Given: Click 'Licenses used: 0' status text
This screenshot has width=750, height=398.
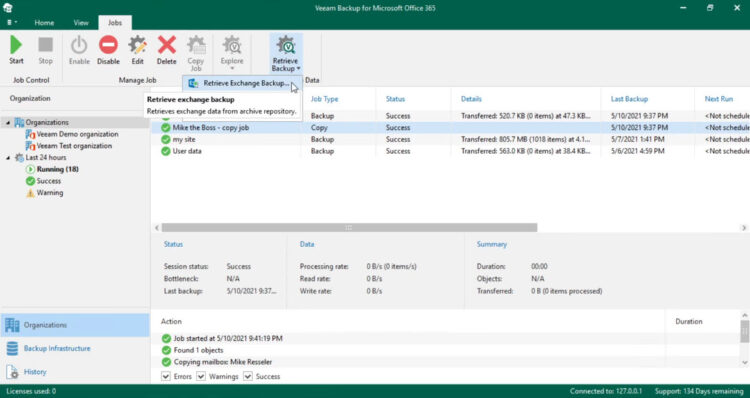Looking at the screenshot, I should pos(31,391).
